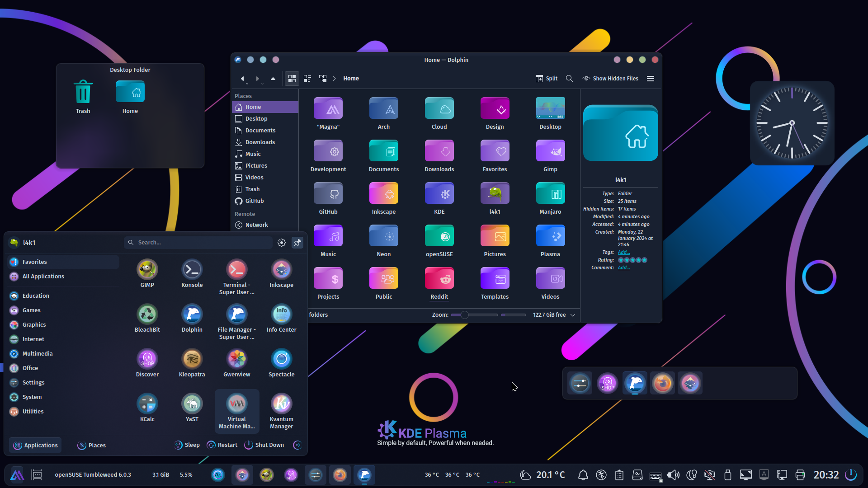Open the back button history arrow
The image size is (868, 488).
point(247,83)
